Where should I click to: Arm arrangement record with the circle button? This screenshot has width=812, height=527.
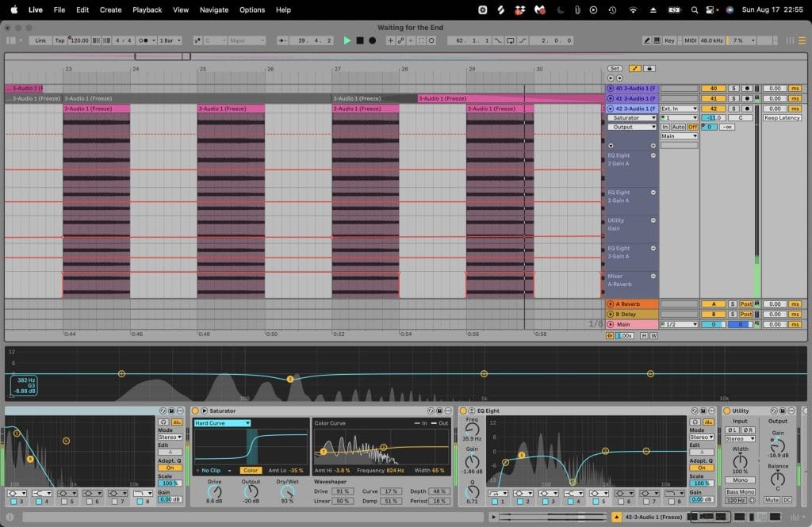click(x=373, y=40)
